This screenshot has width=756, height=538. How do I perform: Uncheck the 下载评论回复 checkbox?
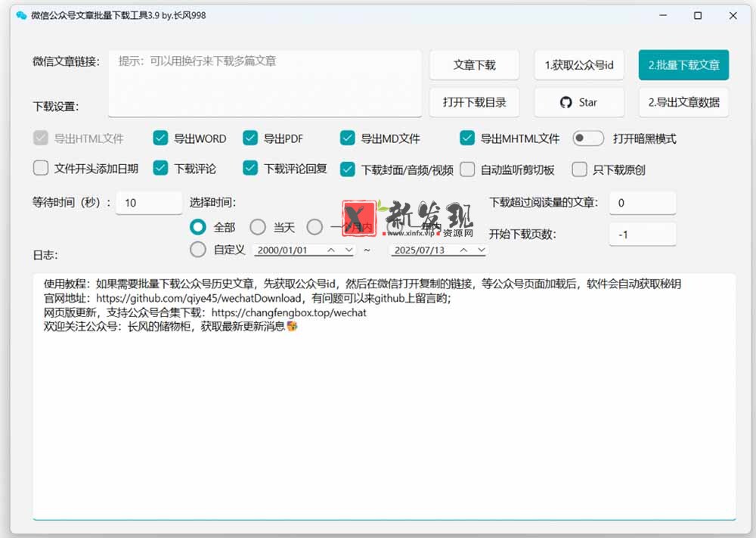pyautogui.click(x=250, y=169)
